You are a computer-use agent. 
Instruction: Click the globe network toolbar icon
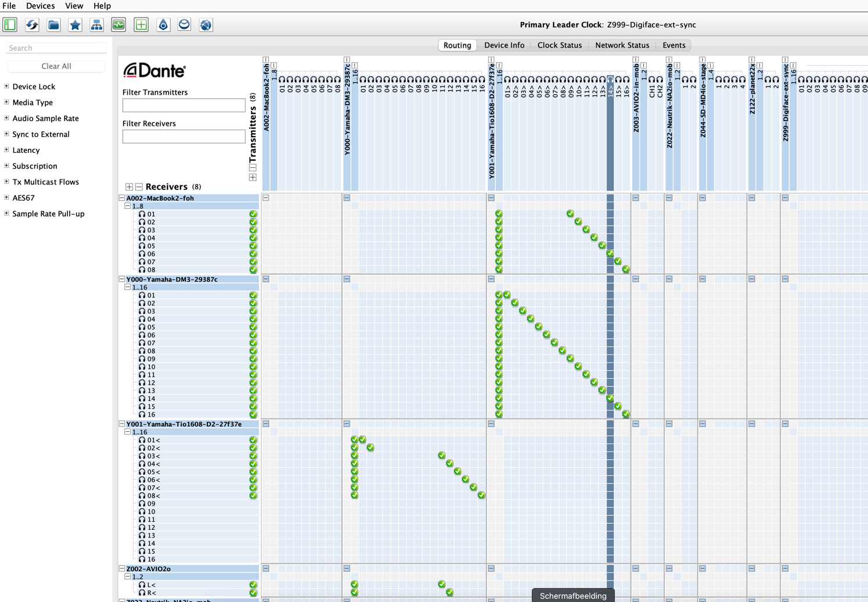click(206, 24)
